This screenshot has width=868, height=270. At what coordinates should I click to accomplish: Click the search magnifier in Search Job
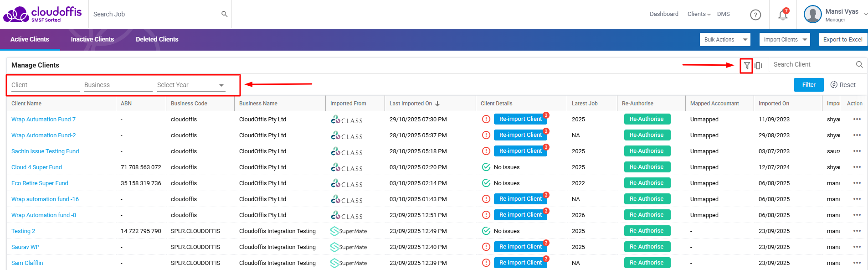(x=224, y=14)
